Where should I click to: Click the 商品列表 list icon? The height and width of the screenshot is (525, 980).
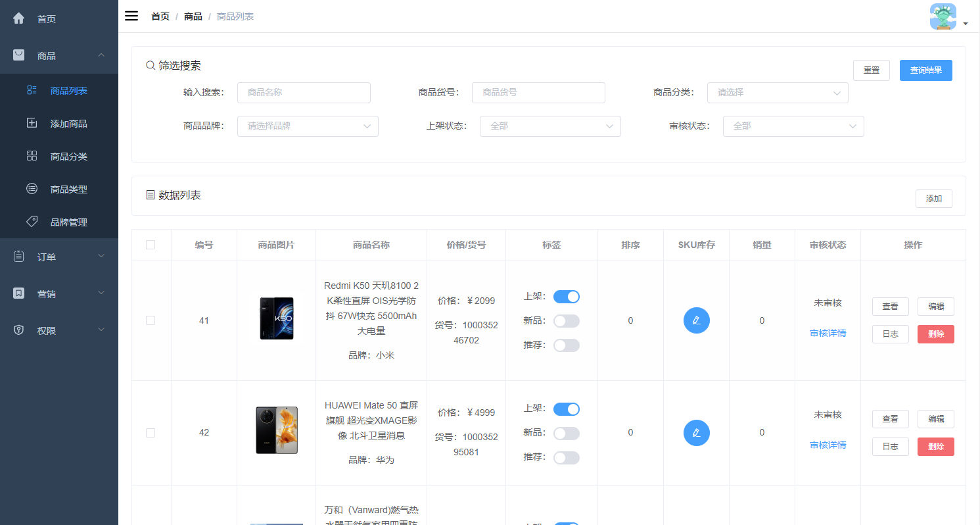click(x=32, y=90)
